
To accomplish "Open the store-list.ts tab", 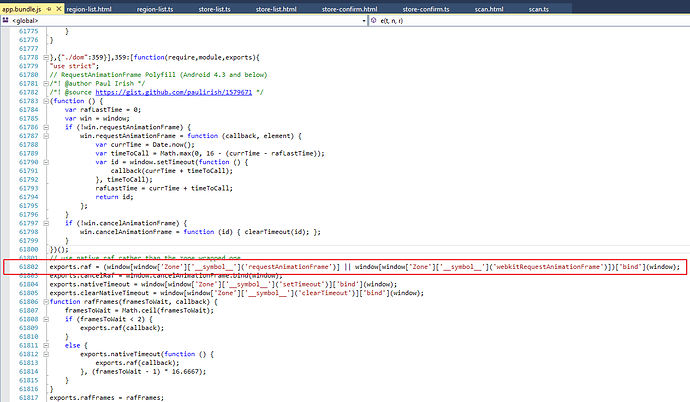I will coord(214,9).
